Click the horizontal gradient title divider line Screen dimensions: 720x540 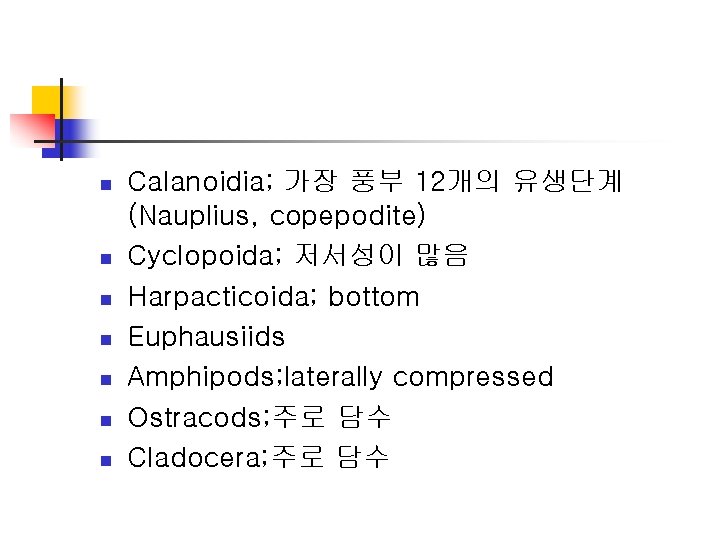tap(349, 141)
